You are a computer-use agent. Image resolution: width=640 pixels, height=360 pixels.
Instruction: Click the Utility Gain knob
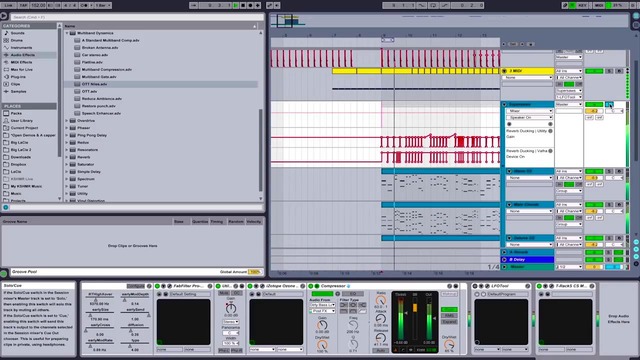[231, 308]
